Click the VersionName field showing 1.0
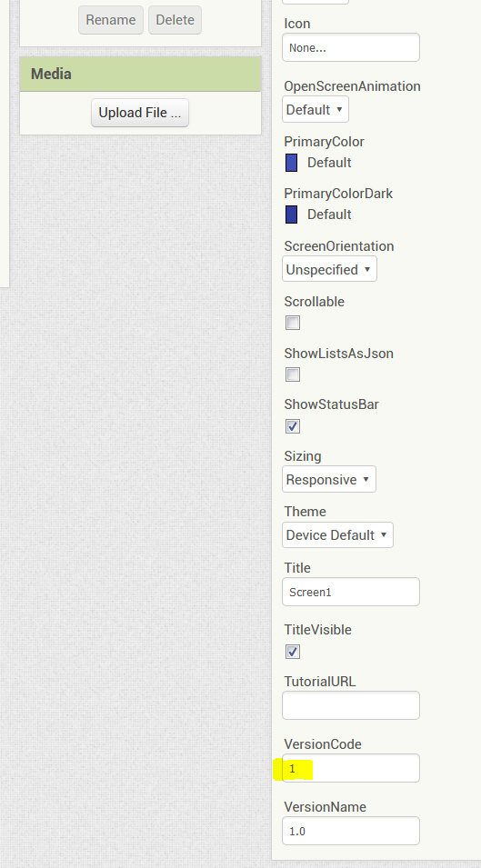This screenshot has height=868, width=481. click(x=351, y=831)
